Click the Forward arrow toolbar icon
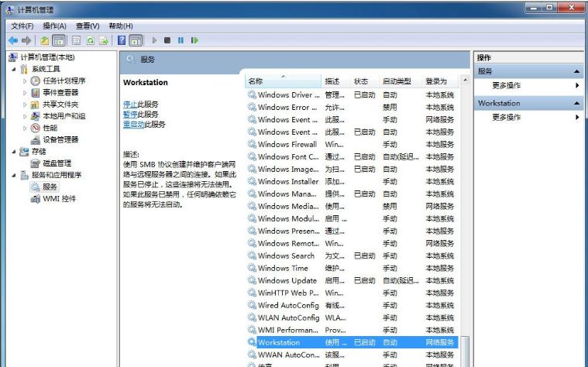Screen dimensions: 588x367 pyautogui.click(x=26, y=40)
